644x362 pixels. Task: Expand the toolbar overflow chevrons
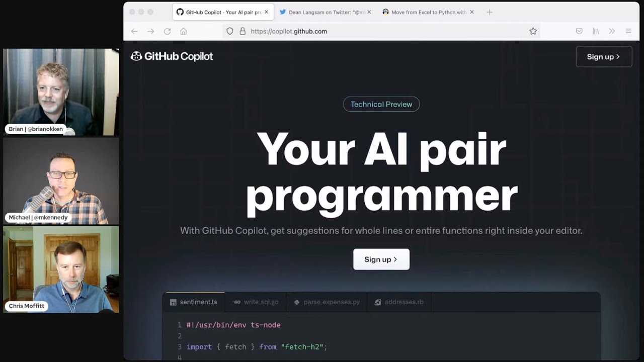click(612, 31)
